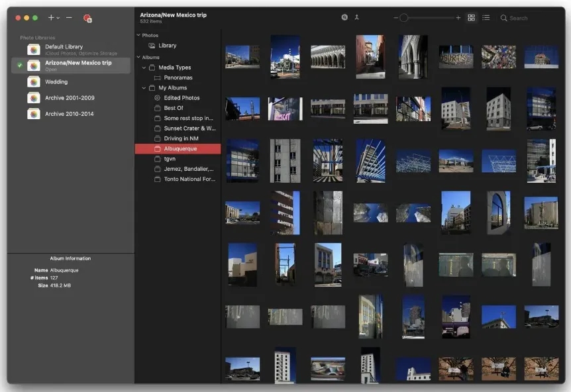
Task: Click the minus icon to shrink thumbnails
Action: tap(395, 18)
